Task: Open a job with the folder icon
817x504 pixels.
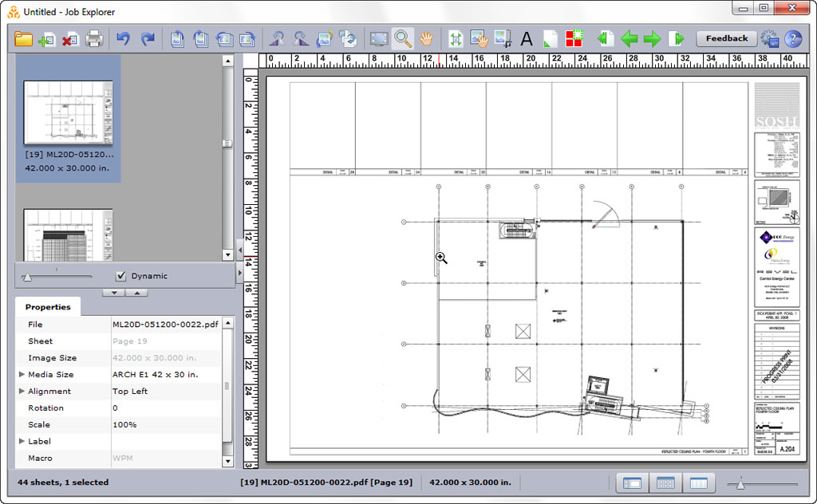Action: point(23,39)
